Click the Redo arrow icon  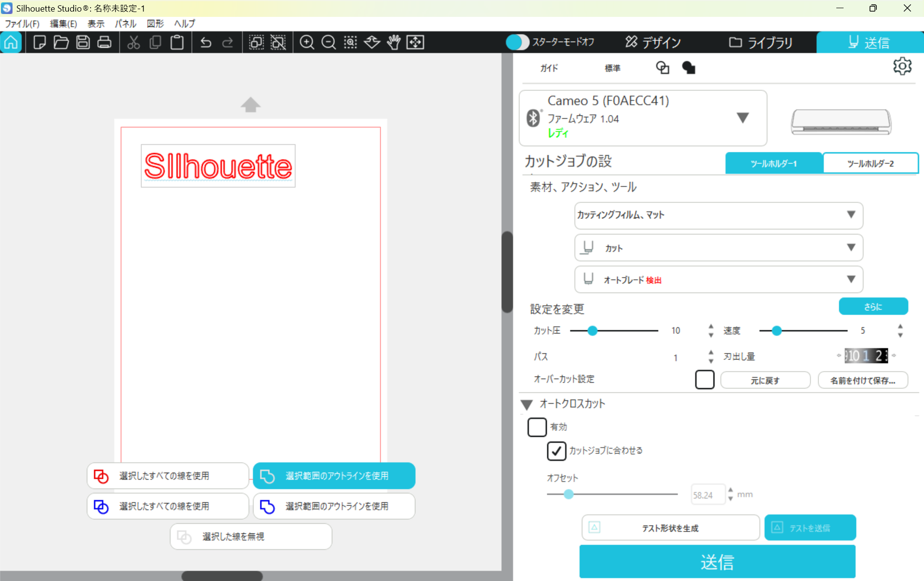[227, 42]
